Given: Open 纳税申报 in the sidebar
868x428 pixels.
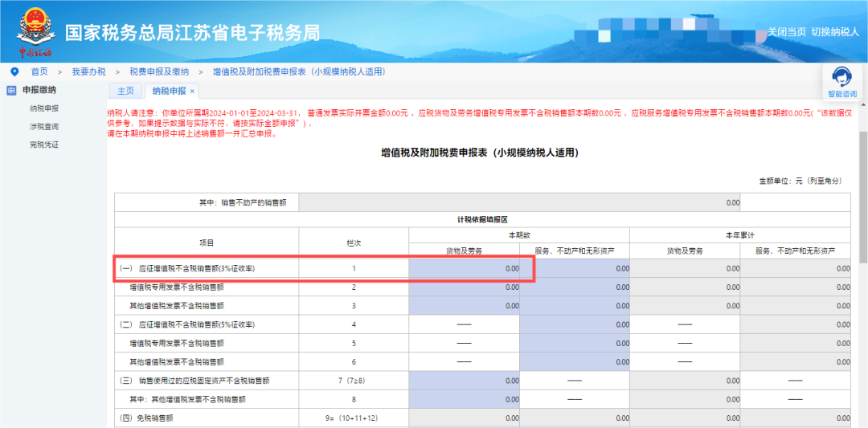Looking at the screenshot, I should [44, 108].
